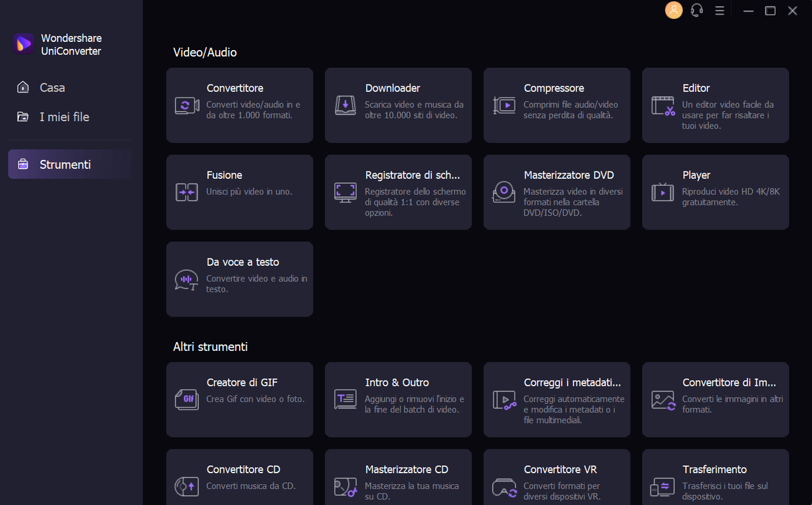Click the Correggi i metadati icon

[x=505, y=400]
